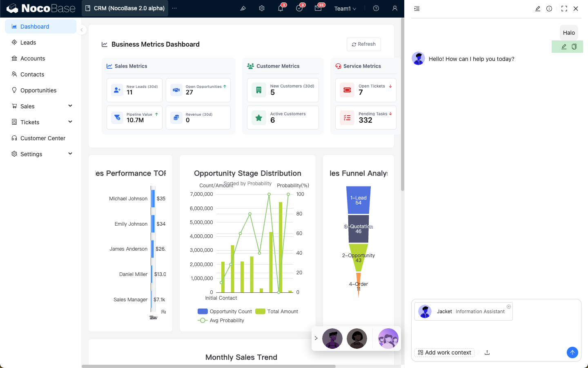This screenshot has width=588, height=368.
Task: Toggle Total Amount legend series
Action: (x=277, y=312)
